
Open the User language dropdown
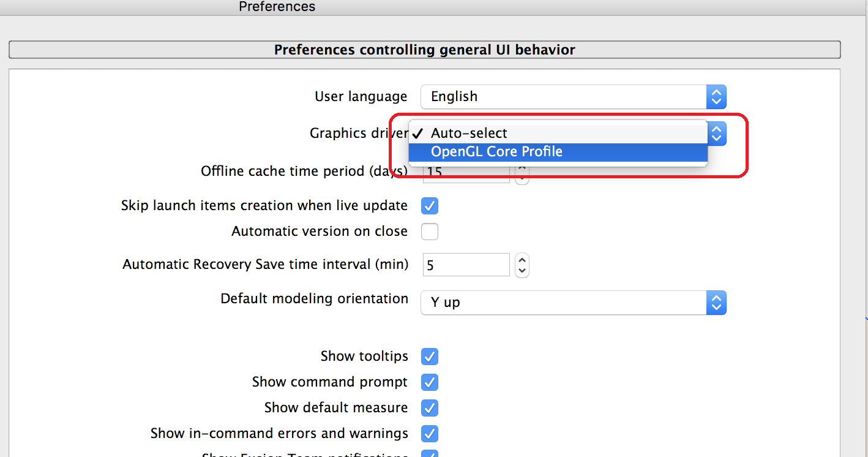573,97
